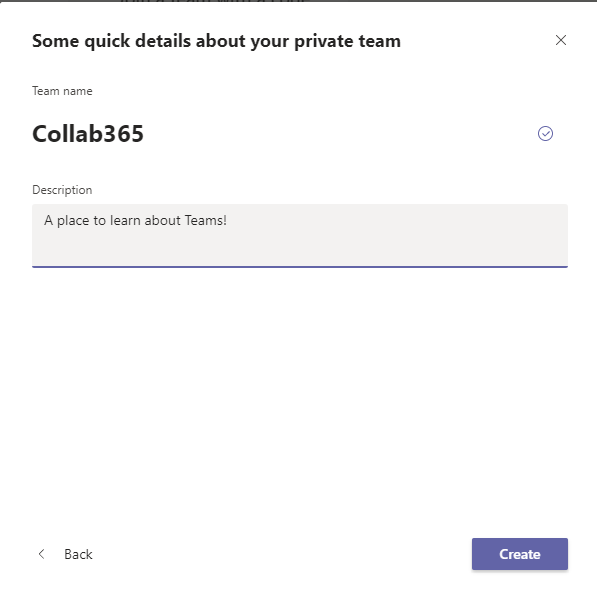Image resolution: width=597 pixels, height=597 pixels.
Task: Select the Description field label
Action: [x=62, y=190]
